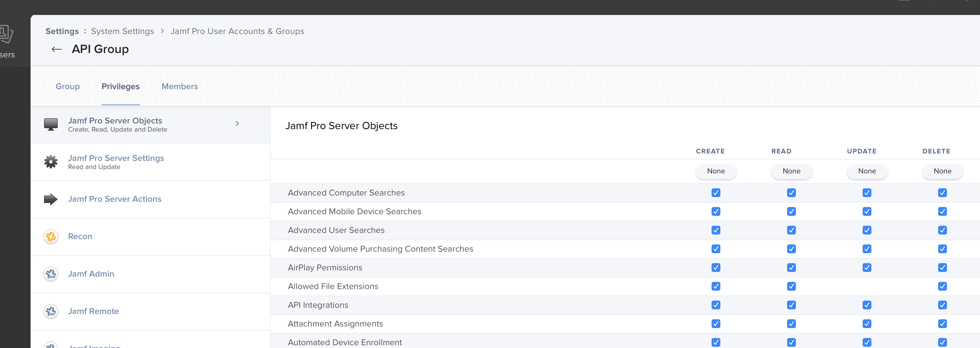
Task: Click None button under DELETE column
Action: click(x=942, y=171)
